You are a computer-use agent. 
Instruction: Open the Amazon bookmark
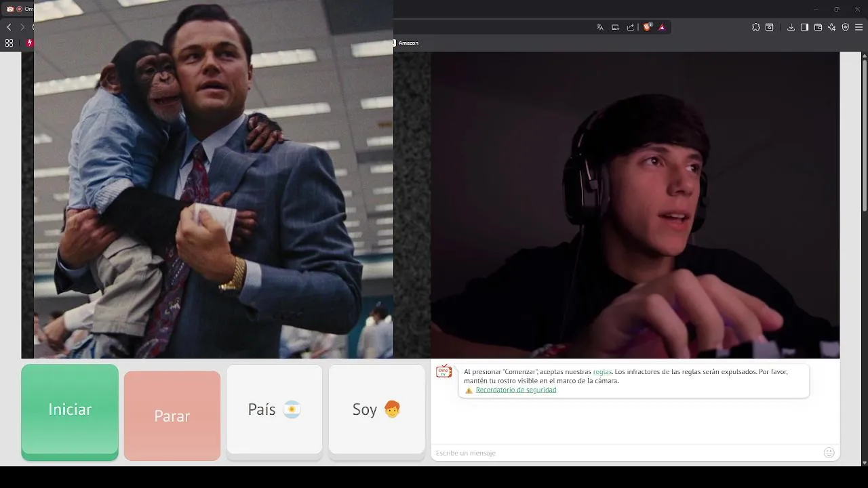tap(407, 43)
